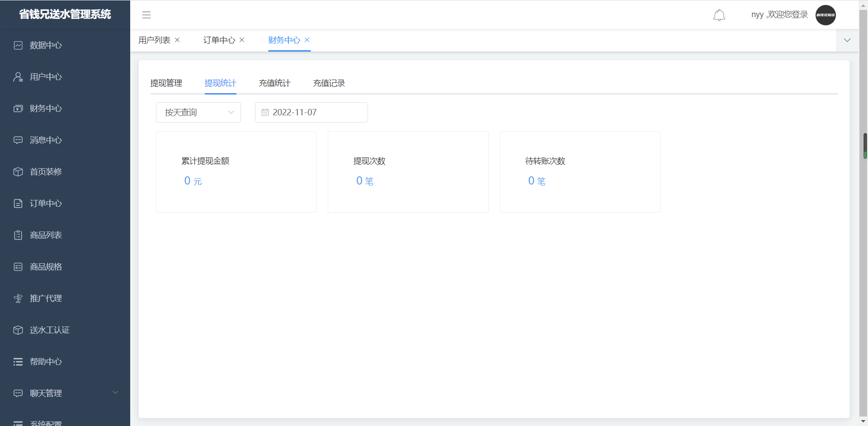868x426 pixels.
Task: Click the notification bell icon
Action: [x=719, y=15]
